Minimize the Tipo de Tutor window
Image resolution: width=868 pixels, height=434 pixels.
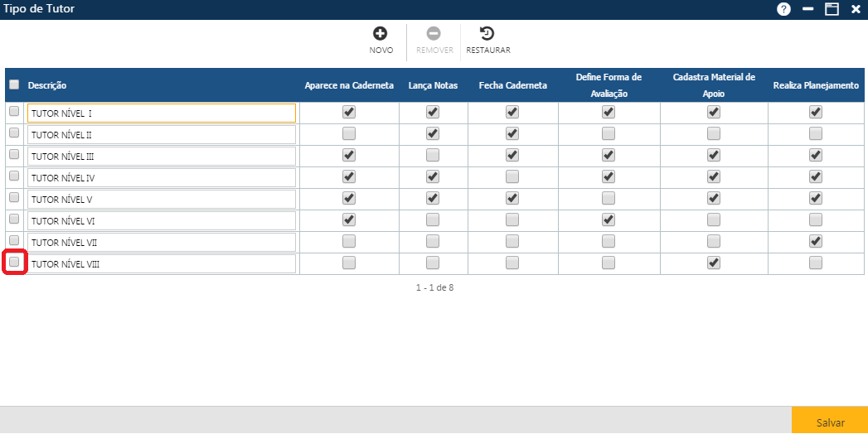click(x=807, y=9)
